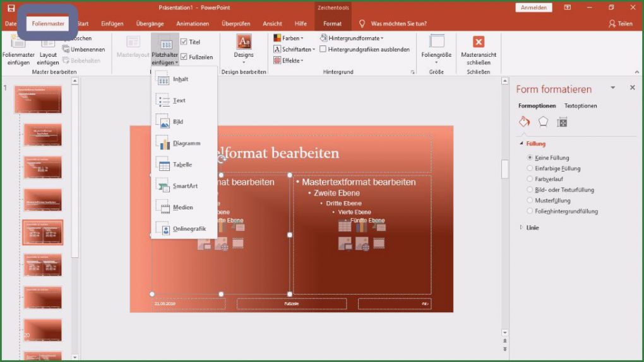Enable Hintergrundgrafiken ausblenden checkbox
644x362 pixels.
[x=323, y=49]
